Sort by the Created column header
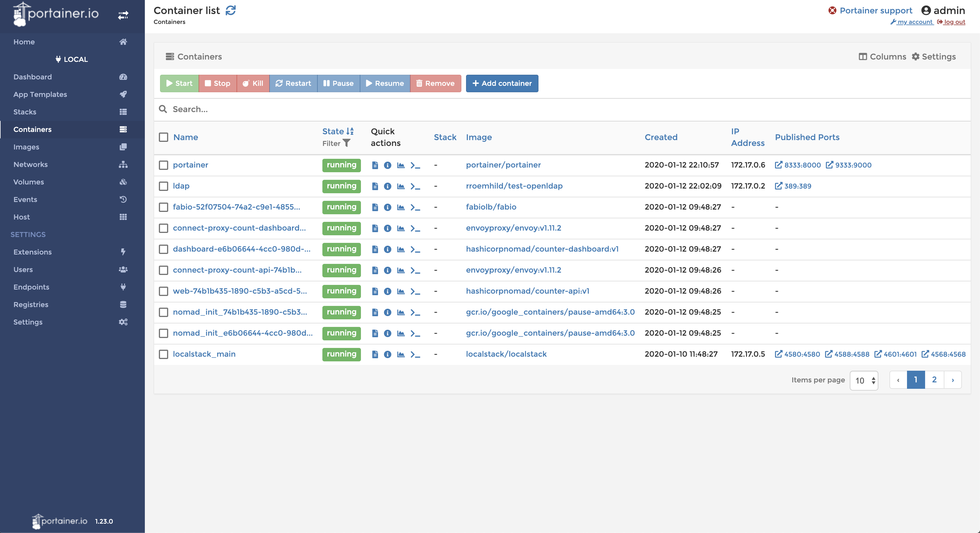This screenshot has height=533, width=980. 661,137
